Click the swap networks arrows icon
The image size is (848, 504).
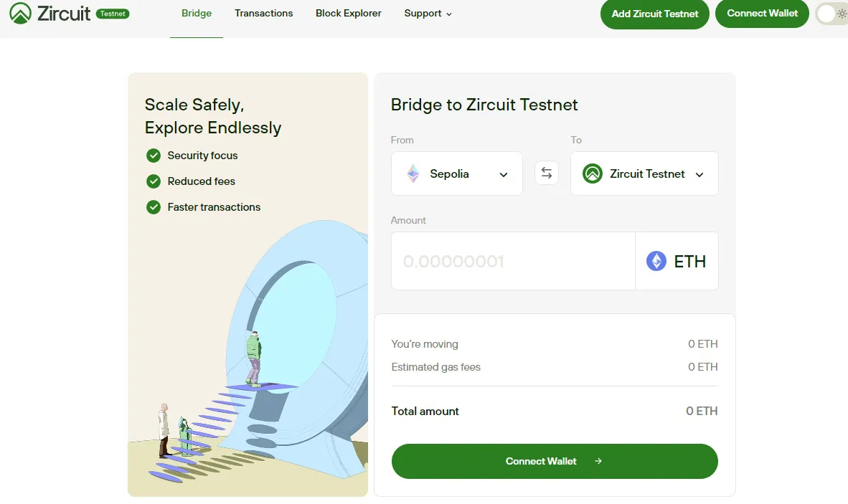pyautogui.click(x=547, y=173)
